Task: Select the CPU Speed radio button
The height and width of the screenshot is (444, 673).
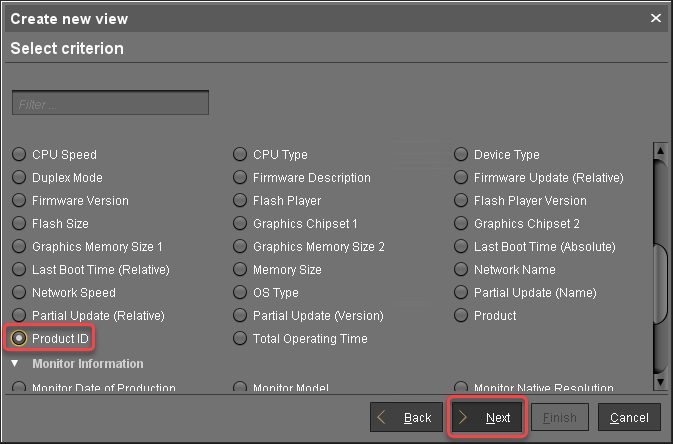Action: click(x=19, y=155)
